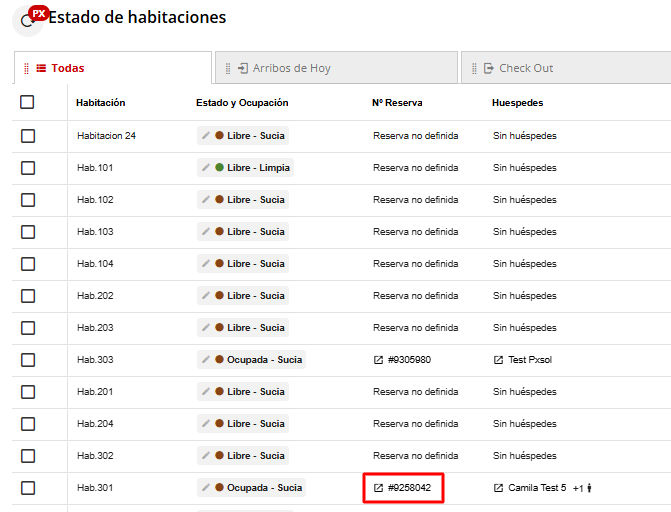Click pencil icon in Hab.303 status

[206, 360]
